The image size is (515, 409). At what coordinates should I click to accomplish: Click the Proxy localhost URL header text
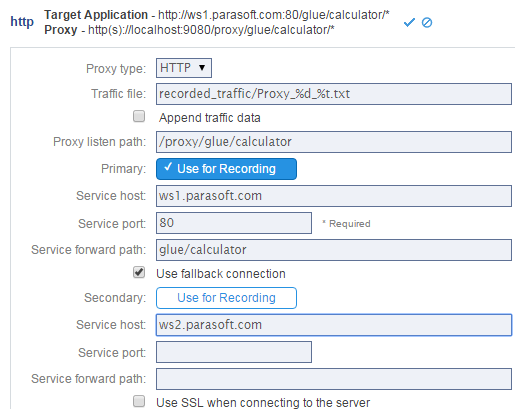click(211, 30)
